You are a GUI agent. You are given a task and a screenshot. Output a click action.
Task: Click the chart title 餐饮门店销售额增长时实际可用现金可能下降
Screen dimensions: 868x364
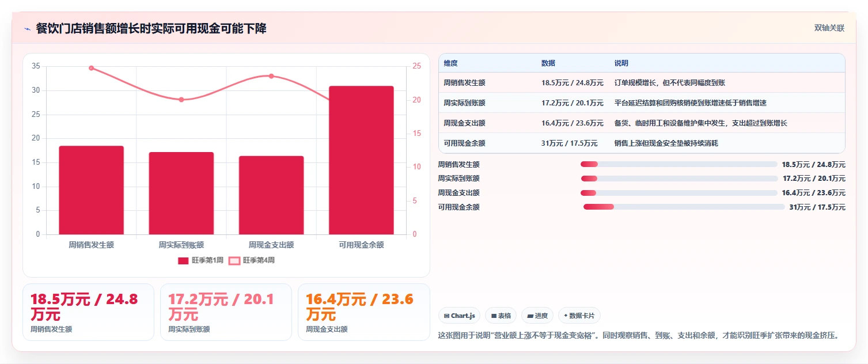click(x=151, y=29)
